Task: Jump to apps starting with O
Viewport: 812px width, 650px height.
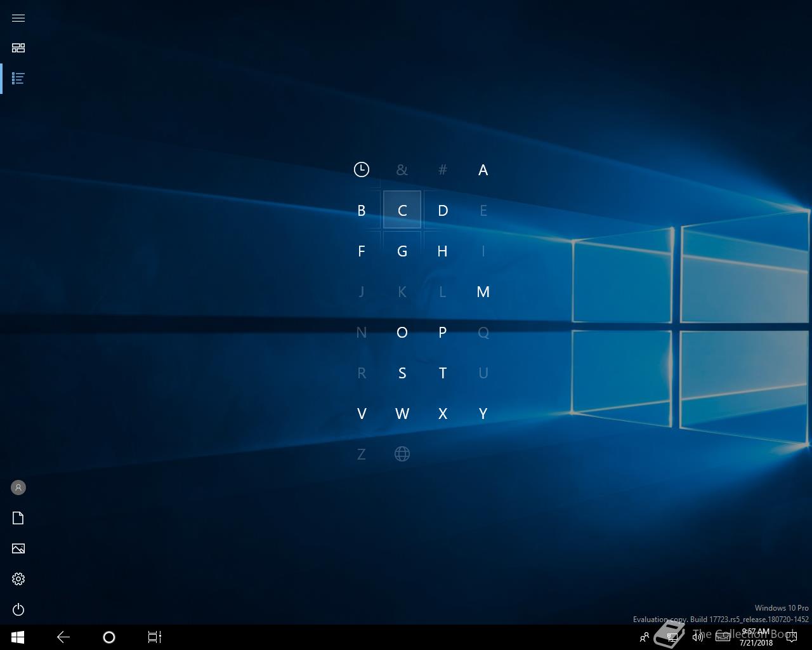Action: [402, 332]
